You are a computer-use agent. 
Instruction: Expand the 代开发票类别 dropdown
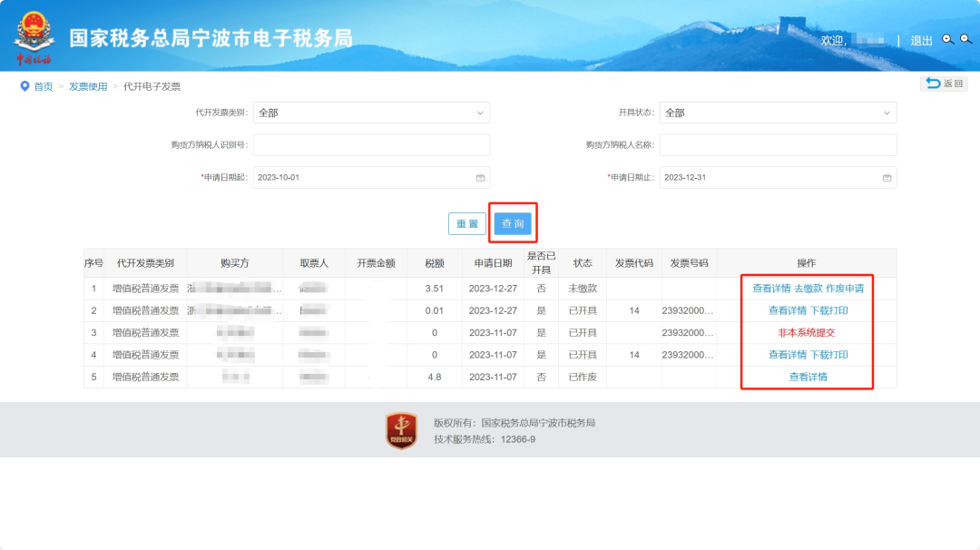pyautogui.click(x=371, y=113)
